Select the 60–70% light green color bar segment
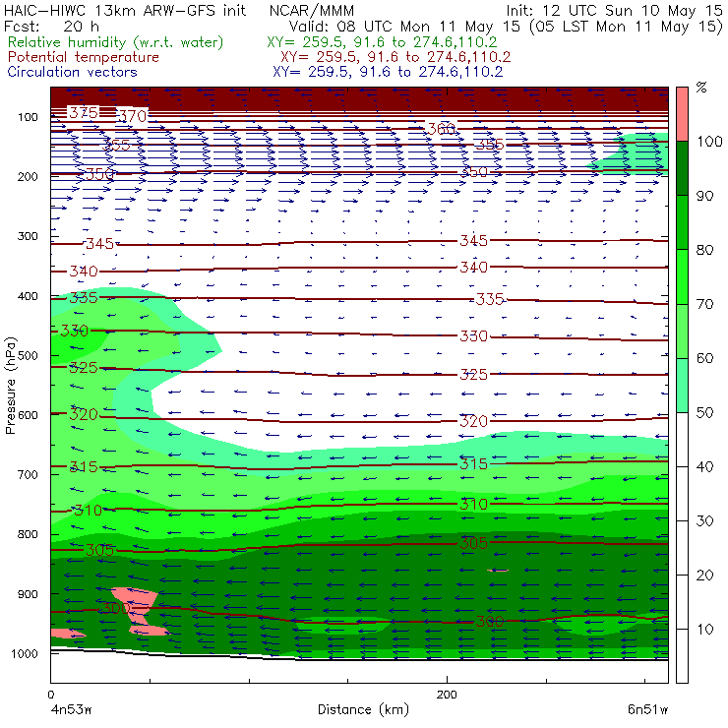Viewport: 728px width, 728px height. point(682,331)
